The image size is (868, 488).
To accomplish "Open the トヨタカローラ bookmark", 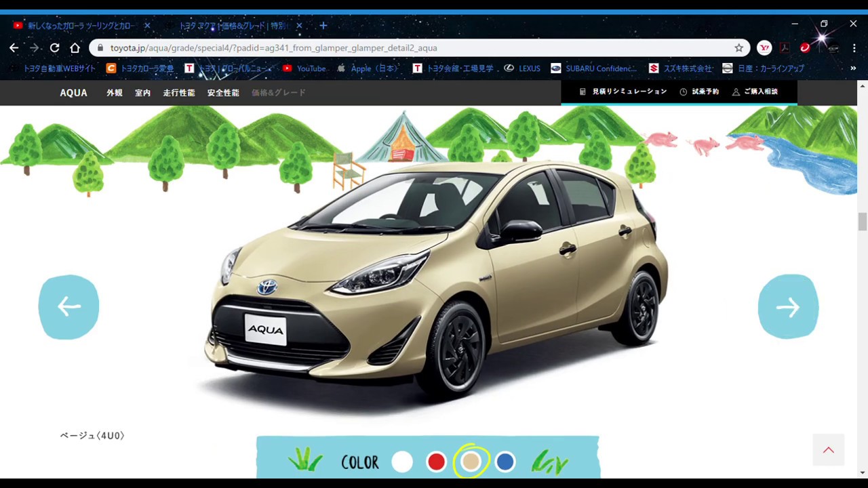I will 140,68.
